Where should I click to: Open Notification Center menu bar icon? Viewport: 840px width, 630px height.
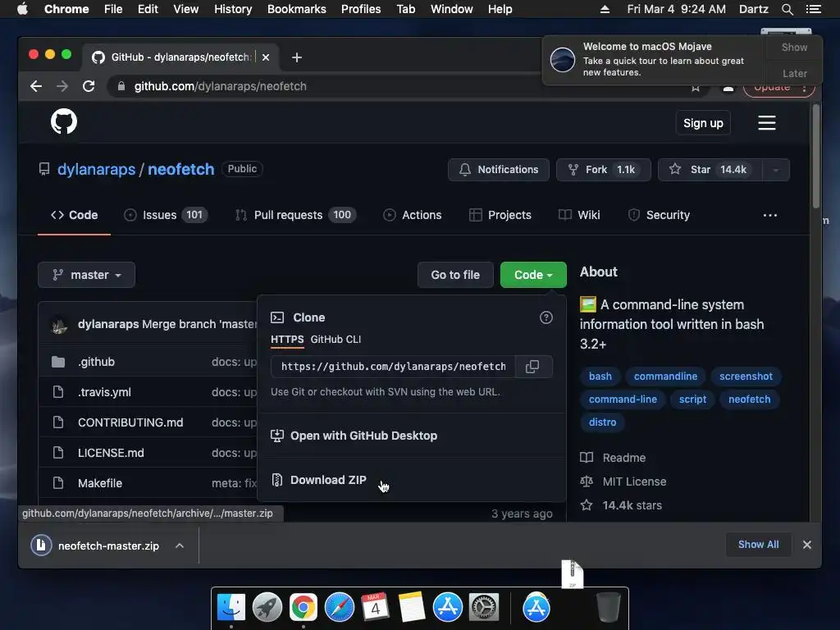813,9
